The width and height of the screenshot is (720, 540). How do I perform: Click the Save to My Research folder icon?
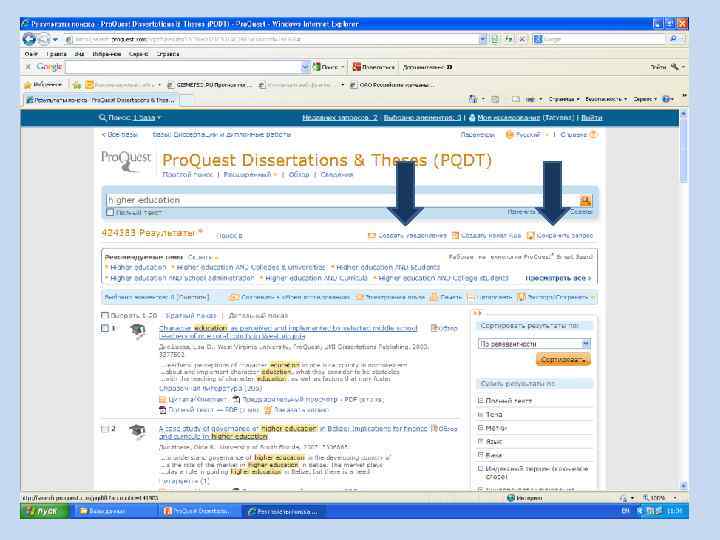(x=234, y=298)
